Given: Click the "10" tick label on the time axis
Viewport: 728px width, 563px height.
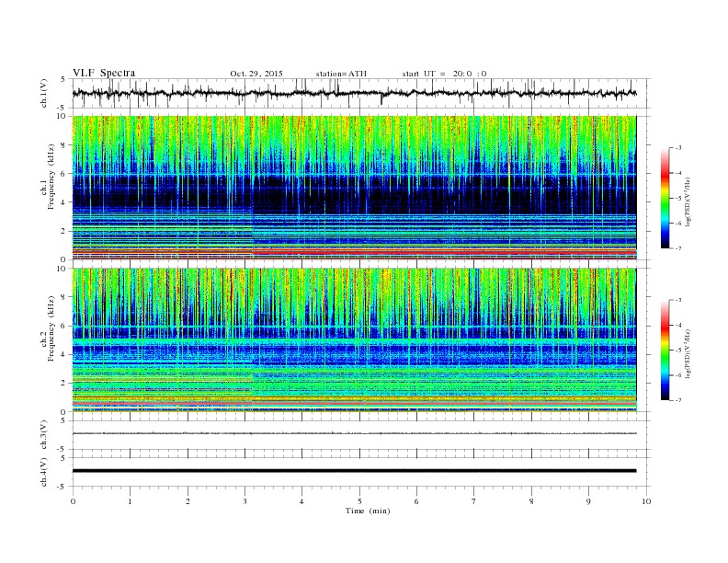Looking at the screenshot, I should pos(646,501).
